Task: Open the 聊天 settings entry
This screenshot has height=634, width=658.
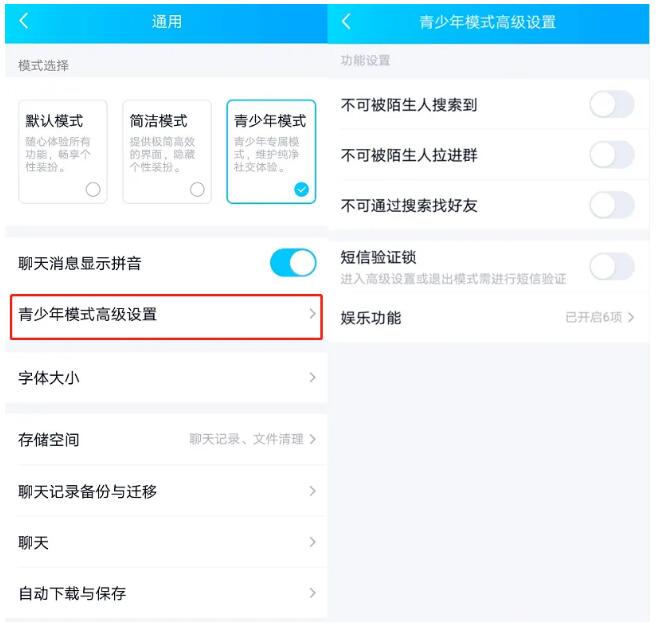Action: tap(167, 542)
